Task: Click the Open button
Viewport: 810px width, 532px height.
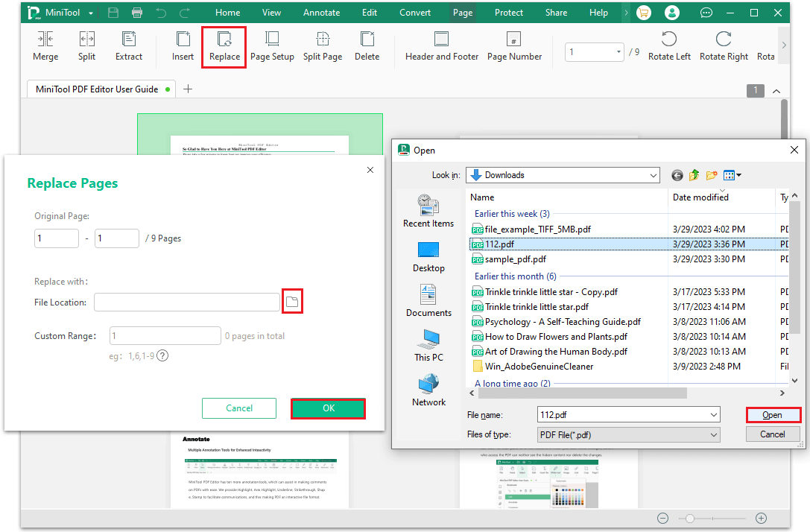Action: [x=773, y=415]
